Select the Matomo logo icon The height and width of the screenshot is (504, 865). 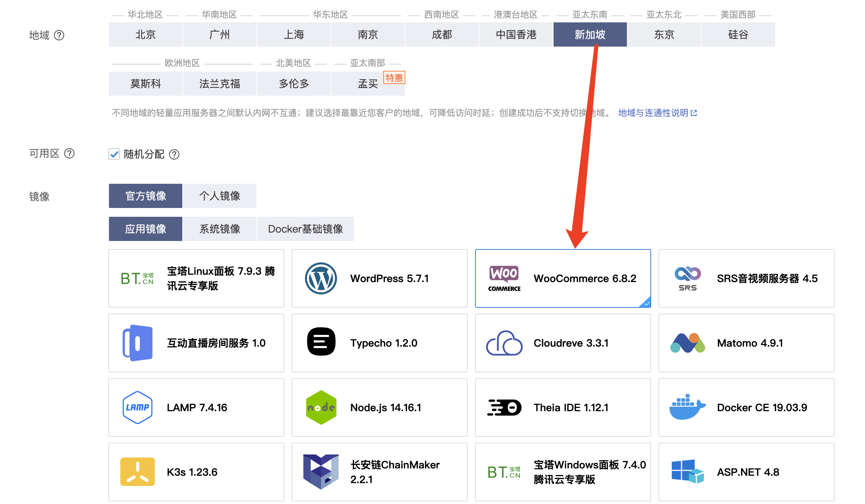point(687,343)
